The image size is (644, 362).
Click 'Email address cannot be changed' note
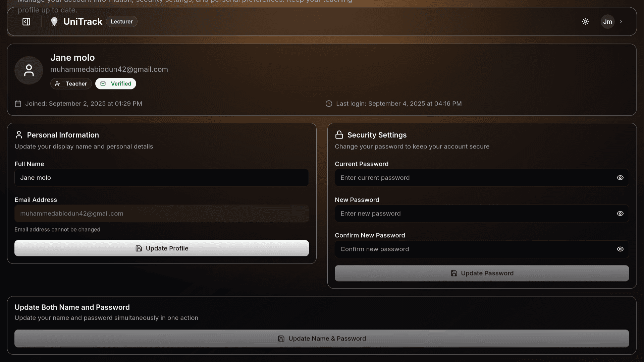[x=57, y=230]
